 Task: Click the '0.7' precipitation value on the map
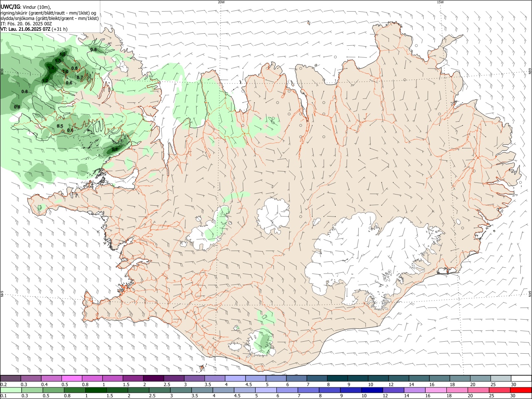tap(80, 77)
